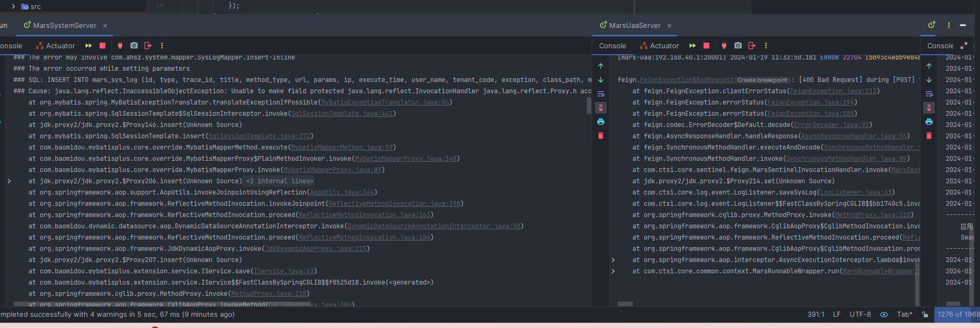
Task: Click Create breakpoint next to FeignException$BadRequest
Action: 762,80
